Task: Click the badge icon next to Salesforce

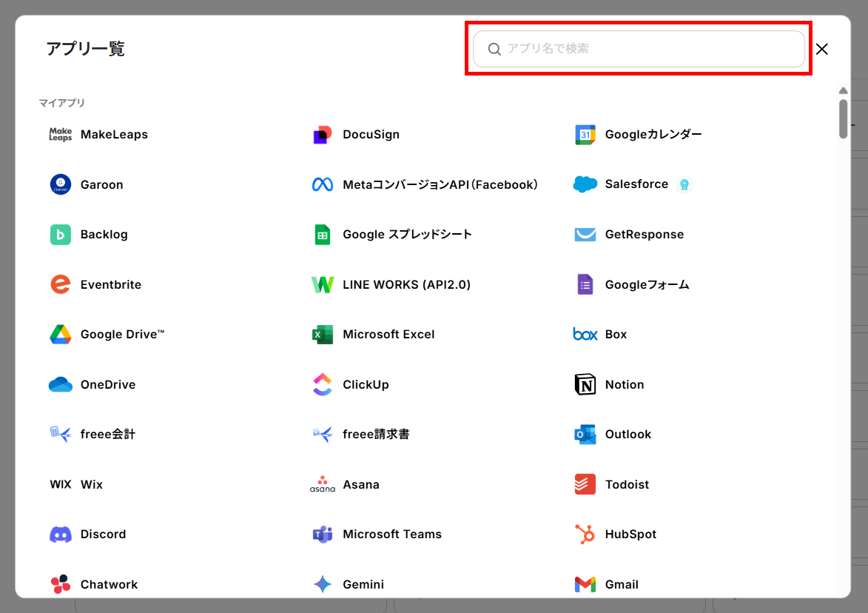Action: [x=684, y=184]
